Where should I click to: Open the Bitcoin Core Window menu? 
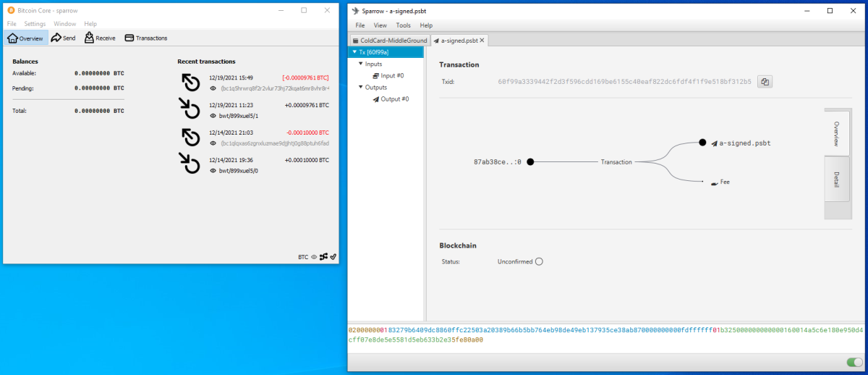coord(64,24)
